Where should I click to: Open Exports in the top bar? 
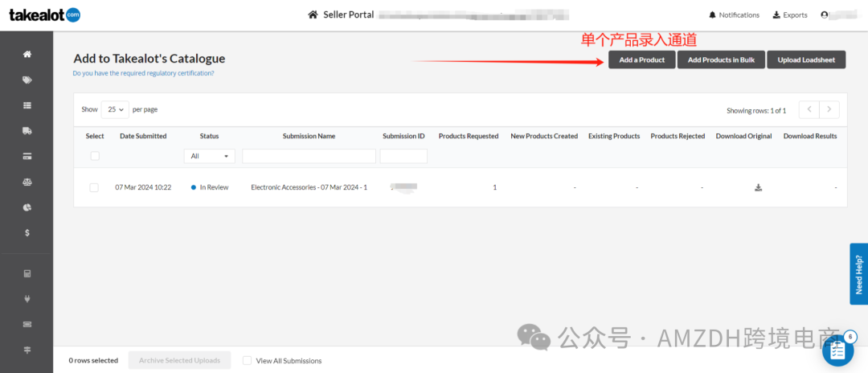[x=789, y=14]
